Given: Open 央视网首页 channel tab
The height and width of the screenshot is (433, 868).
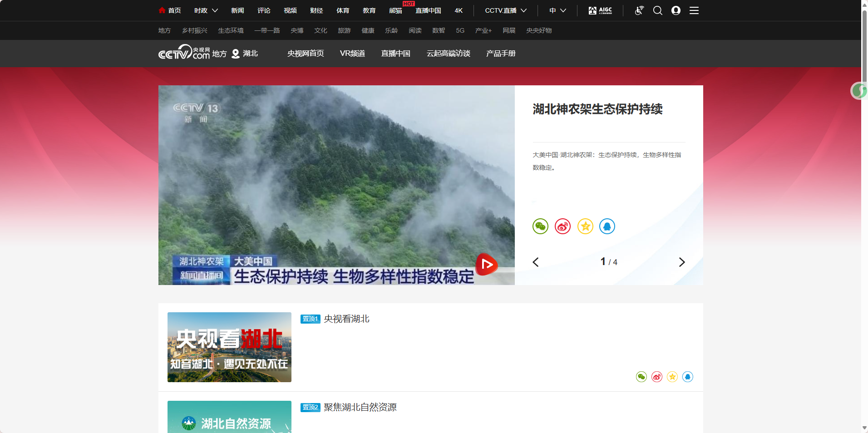Looking at the screenshot, I should click(x=306, y=54).
